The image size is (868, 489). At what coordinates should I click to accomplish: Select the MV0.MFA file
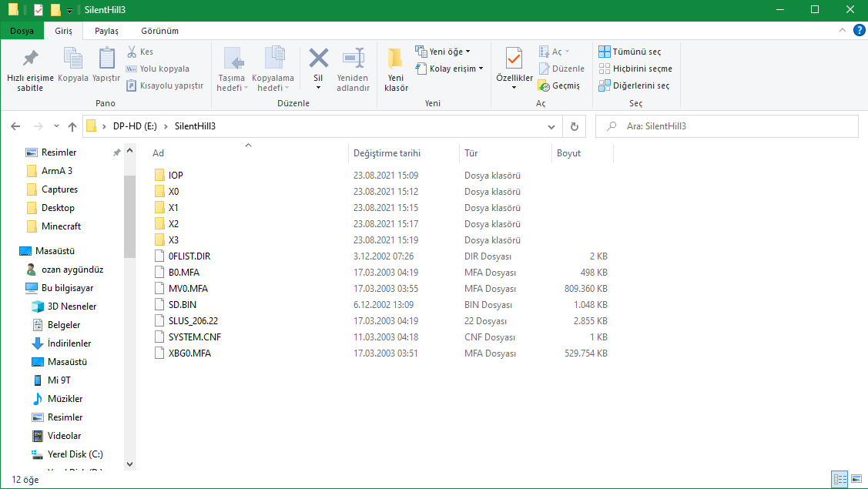point(188,289)
